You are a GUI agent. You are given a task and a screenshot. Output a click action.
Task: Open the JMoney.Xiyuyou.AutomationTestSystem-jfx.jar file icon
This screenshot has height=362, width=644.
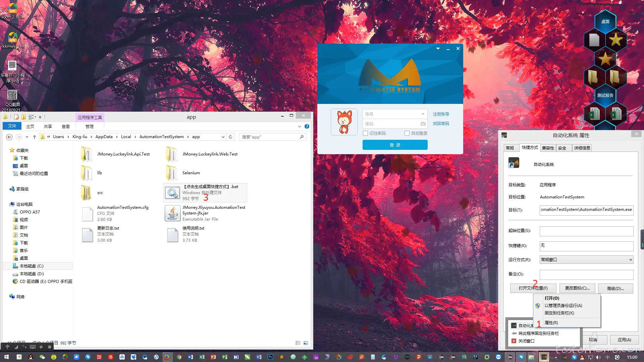[x=172, y=213]
